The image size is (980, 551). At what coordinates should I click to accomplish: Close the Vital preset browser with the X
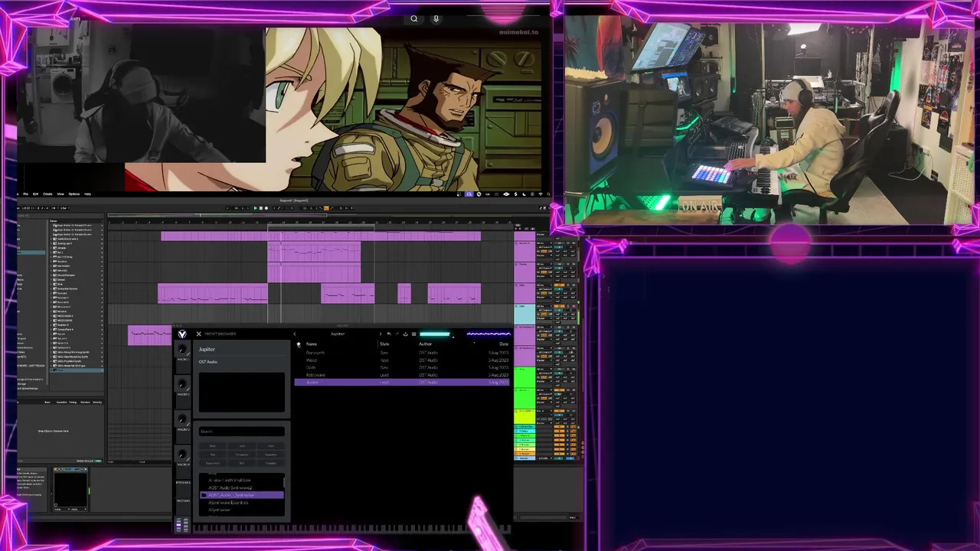point(198,334)
